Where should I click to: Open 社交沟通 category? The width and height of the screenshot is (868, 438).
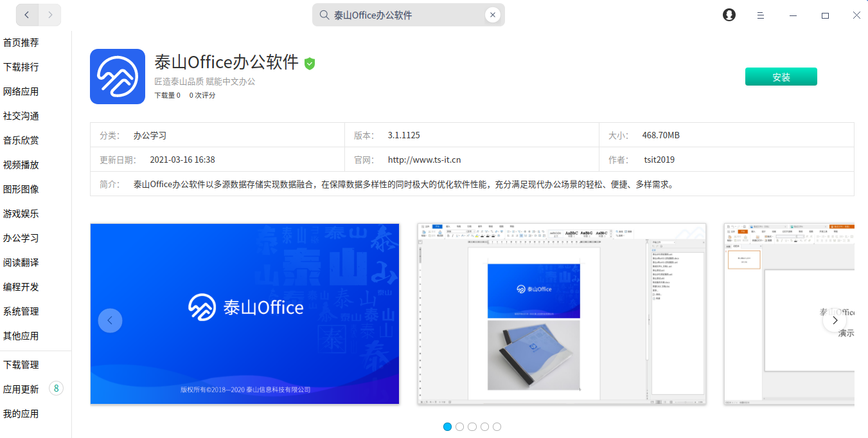[21, 116]
